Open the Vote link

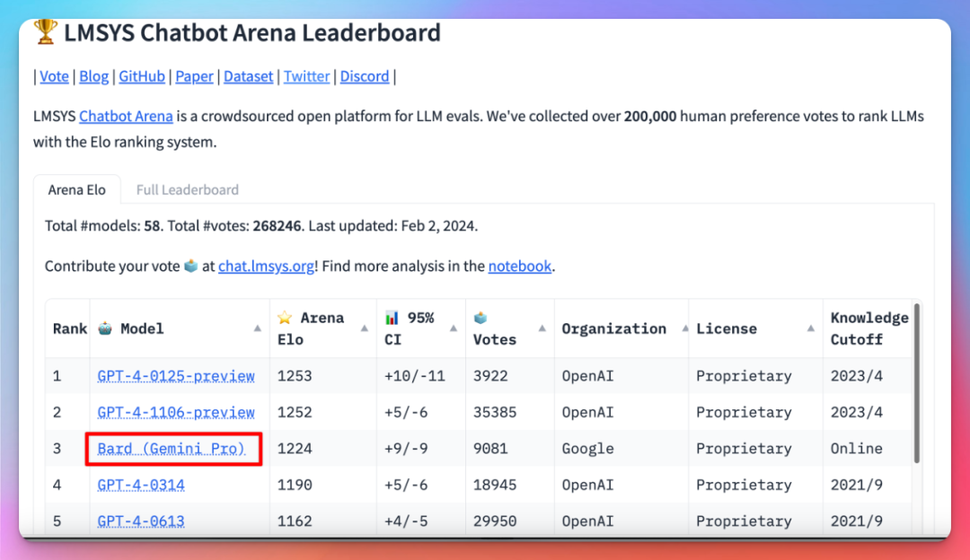click(x=54, y=76)
